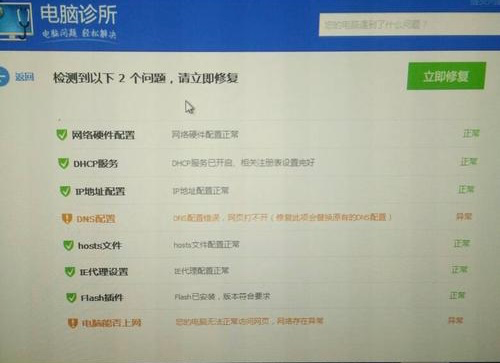Click the search box in the header

tap(409, 24)
